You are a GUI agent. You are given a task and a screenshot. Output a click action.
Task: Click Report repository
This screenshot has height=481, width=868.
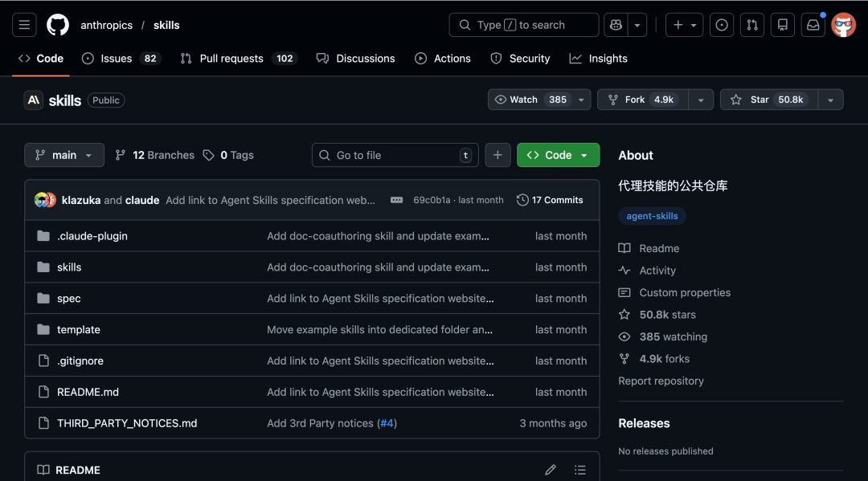click(x=661, y=381)
